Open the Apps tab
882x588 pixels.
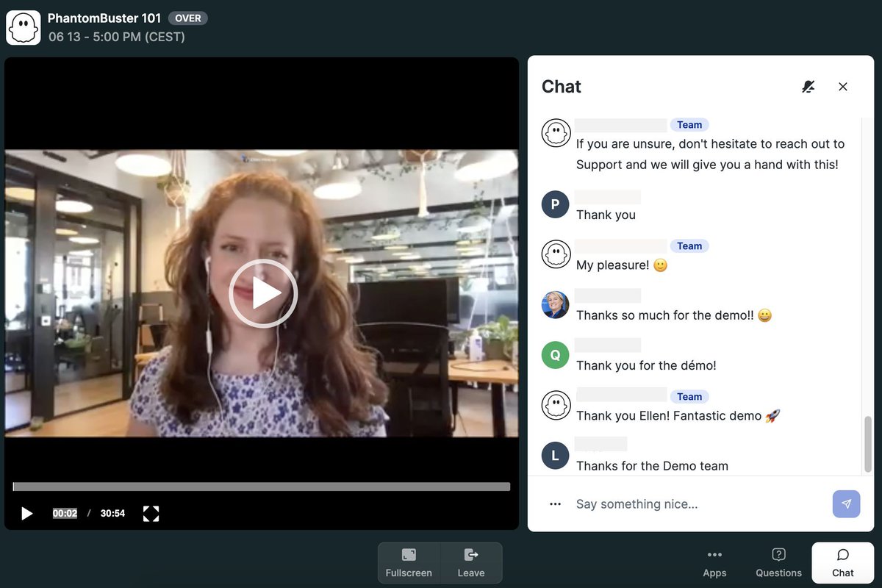[x=714, y=563]
